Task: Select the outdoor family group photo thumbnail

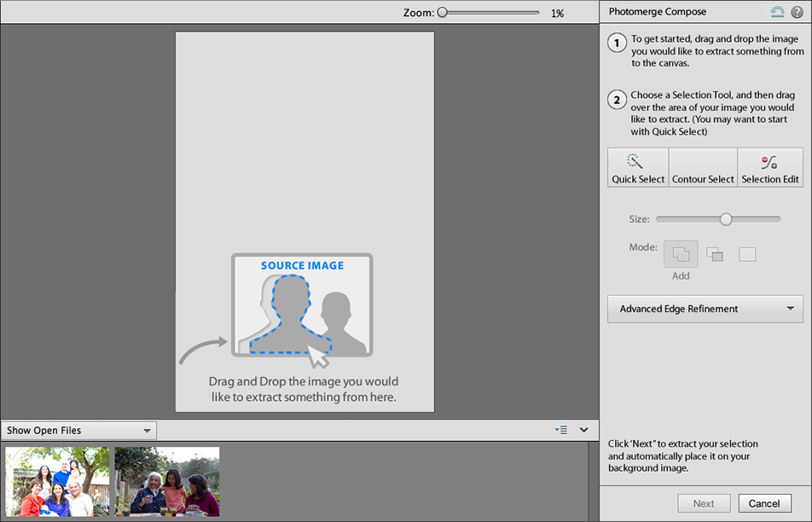Action: (57, 482)
